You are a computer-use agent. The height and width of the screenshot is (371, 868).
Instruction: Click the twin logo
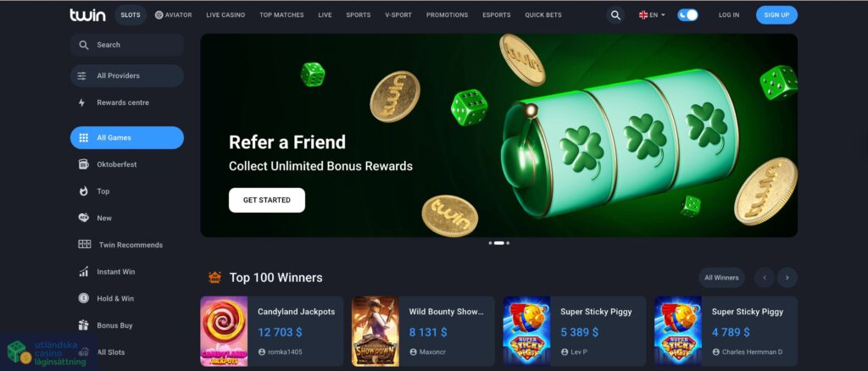pos(87,15)
